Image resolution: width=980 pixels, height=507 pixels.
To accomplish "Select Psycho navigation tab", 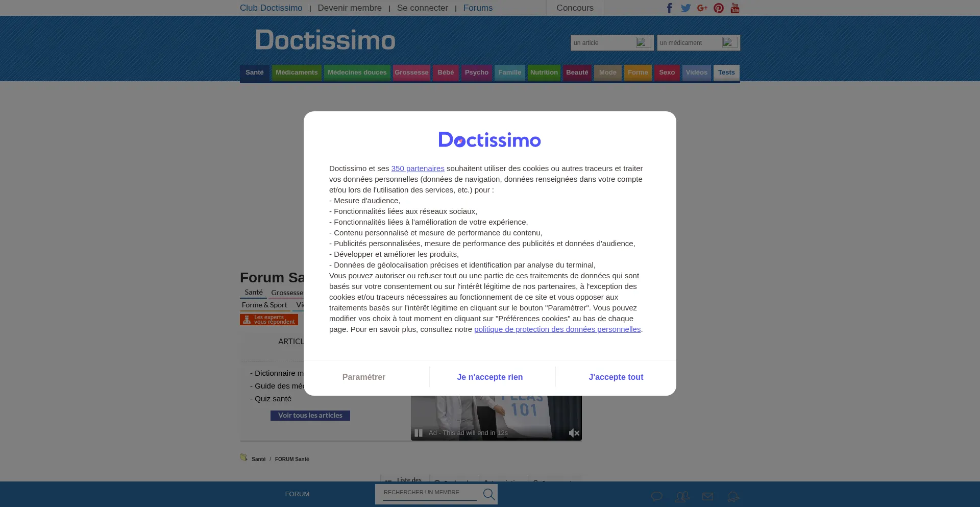I will coord(477,73).
